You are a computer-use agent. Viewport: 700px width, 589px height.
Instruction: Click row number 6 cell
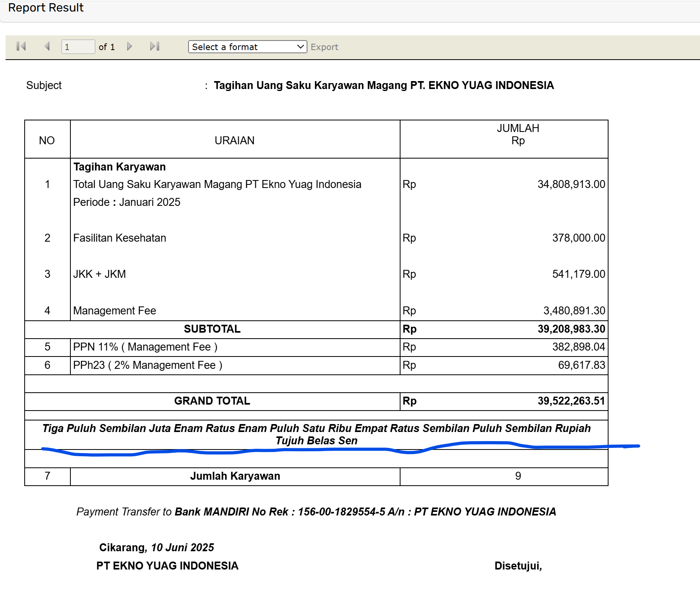click(47, 365)
